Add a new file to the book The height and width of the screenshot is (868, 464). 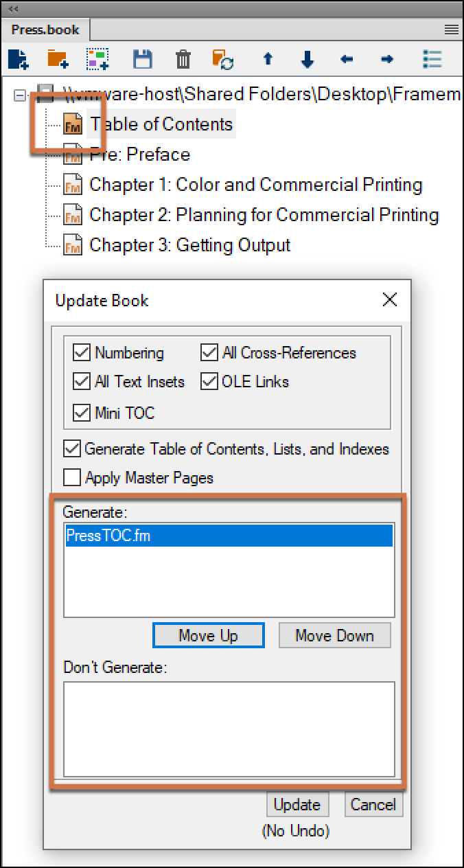click(17, 60)
